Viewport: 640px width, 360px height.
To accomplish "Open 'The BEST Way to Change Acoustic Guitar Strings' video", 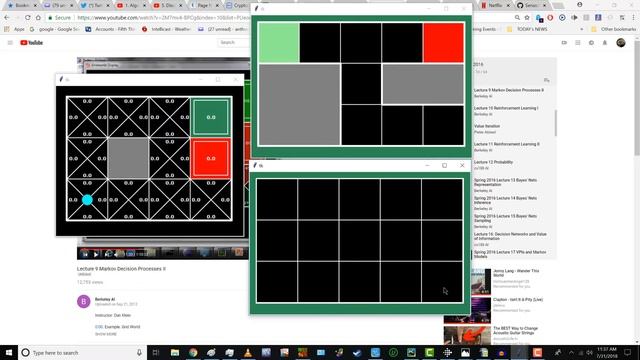I will (x=516, y=331).
